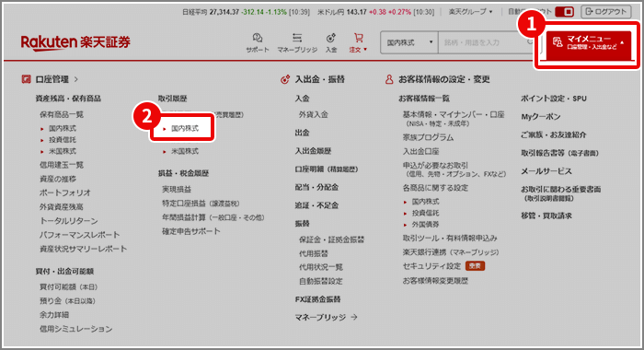Viewport: 644px width, 350px height.
Task: Select 国内株式 under 取引履歴
Action: coord(184,128)
